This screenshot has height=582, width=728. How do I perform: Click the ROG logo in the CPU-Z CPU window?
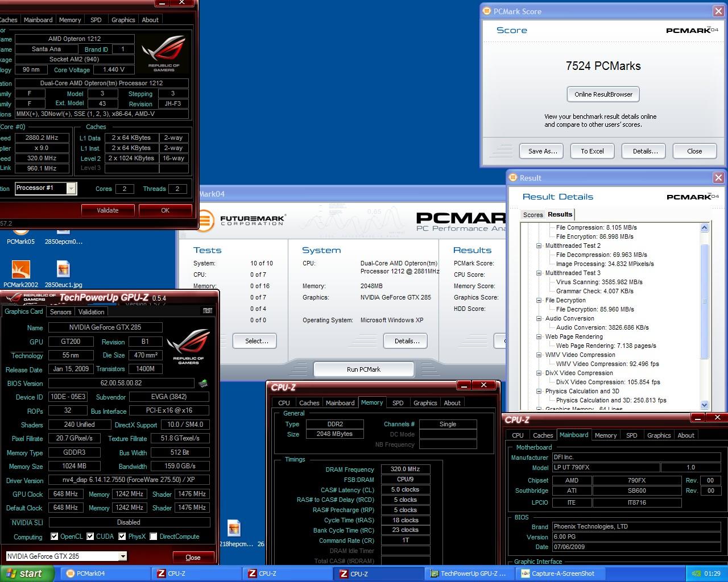[x=164, y=53]
